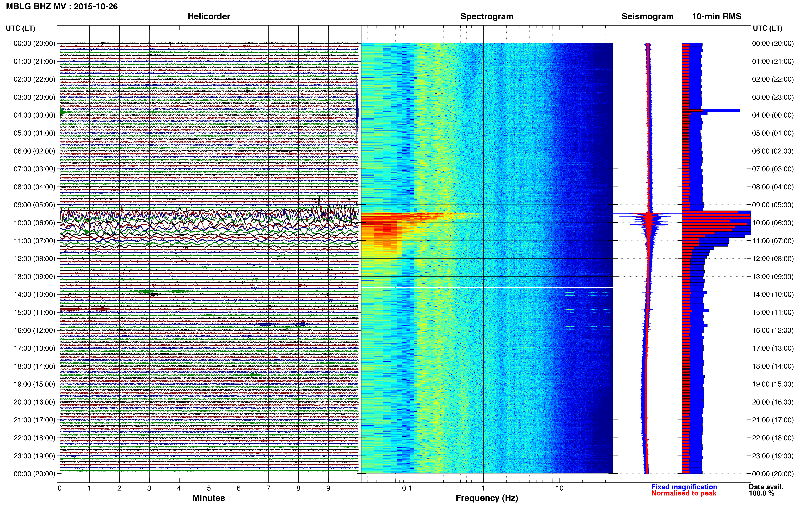Click the left '09:00 (05:00)' time label
The height and width of the screenshot is (508, 812).
(x=34, y=205)
